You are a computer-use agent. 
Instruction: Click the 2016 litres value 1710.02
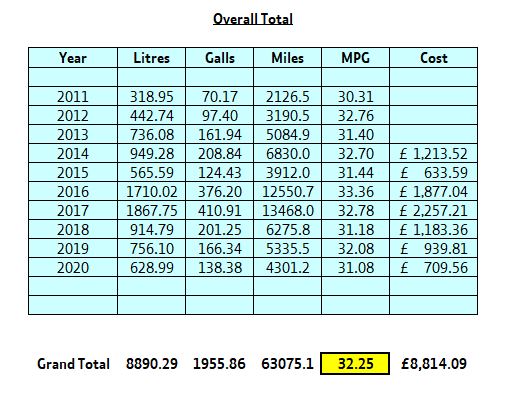(x=152, y=191)
